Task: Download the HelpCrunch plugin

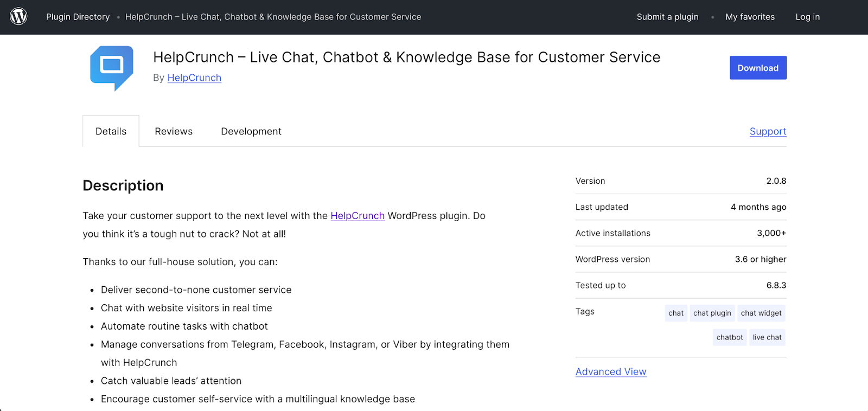Action: click(x=758, y=68)
